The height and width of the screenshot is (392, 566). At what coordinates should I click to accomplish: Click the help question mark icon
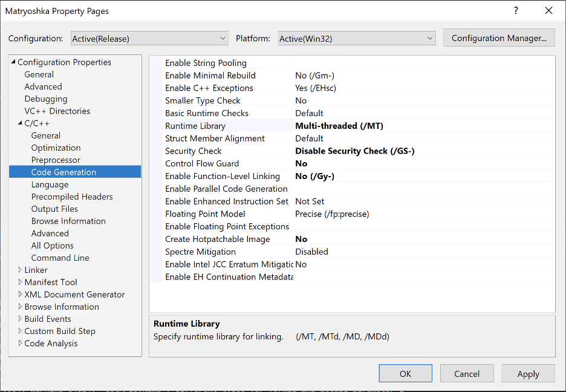click(x=516, y=11)
